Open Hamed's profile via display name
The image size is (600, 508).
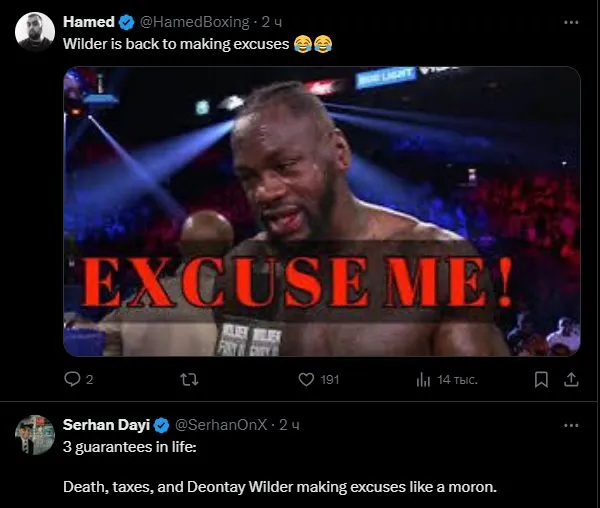(x=88, y=21)
